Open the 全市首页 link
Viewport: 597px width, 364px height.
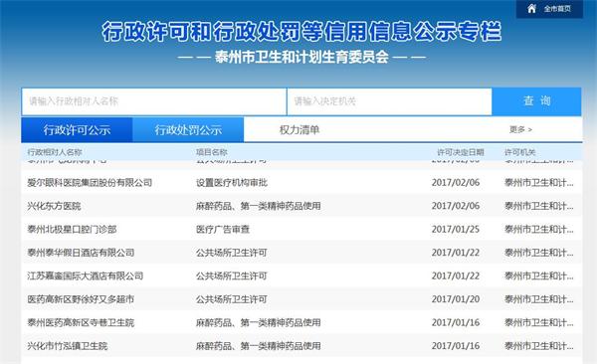pos(557,9)
